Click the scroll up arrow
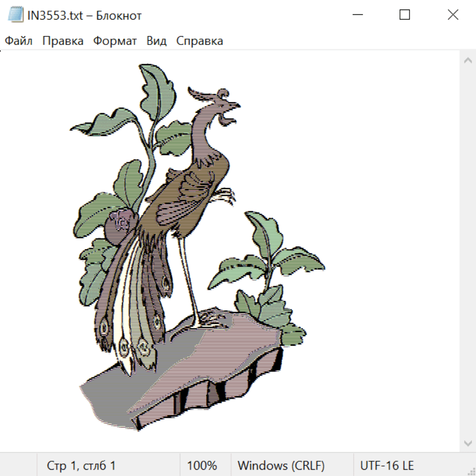 click(468, 61)
